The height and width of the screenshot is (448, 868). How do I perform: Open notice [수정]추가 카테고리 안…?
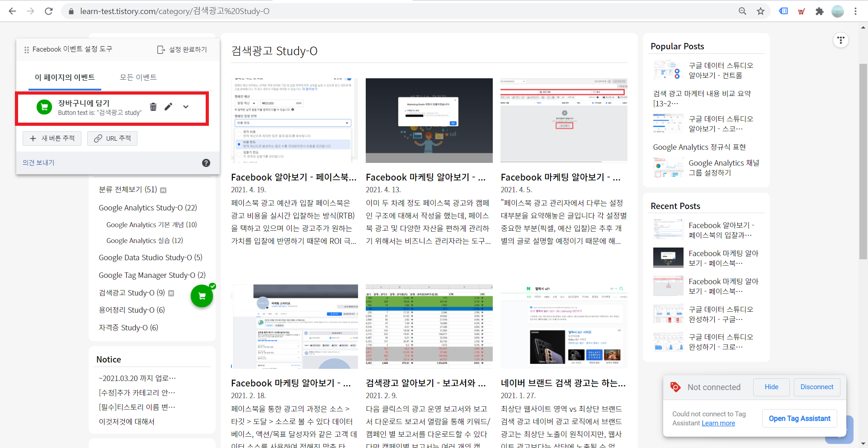click(x=137, y=393)
